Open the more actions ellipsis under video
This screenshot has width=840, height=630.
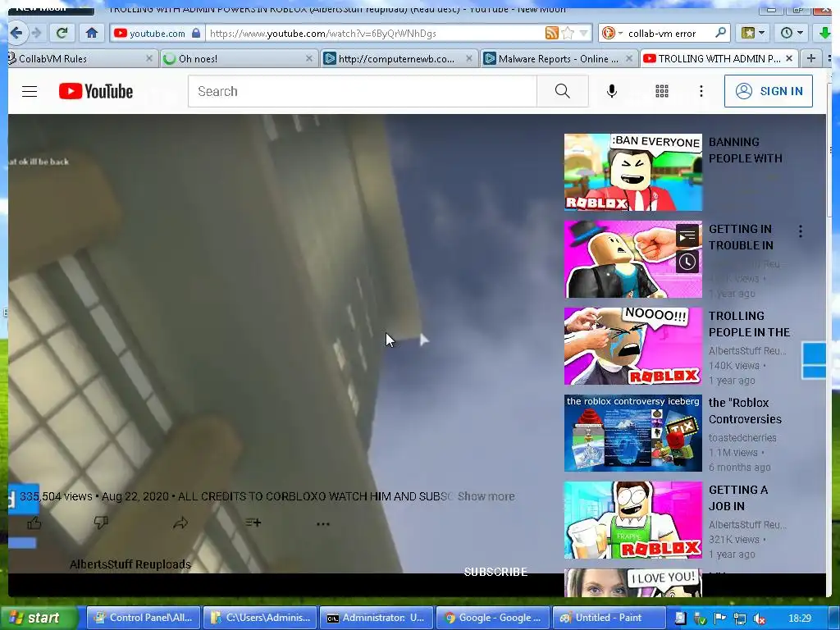point(323,524)
